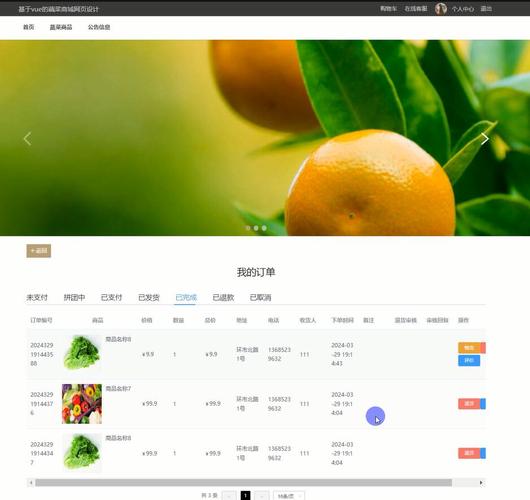Open the page-size dropdown in pagination
The width and height of the screenshot is (530, 500).
[x=289, y=496]
